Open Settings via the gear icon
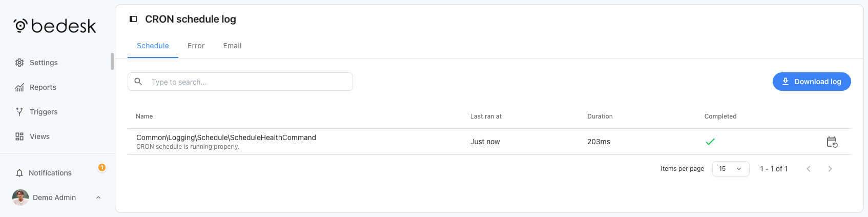Viewport: 868px width, 217px height. 19,63
